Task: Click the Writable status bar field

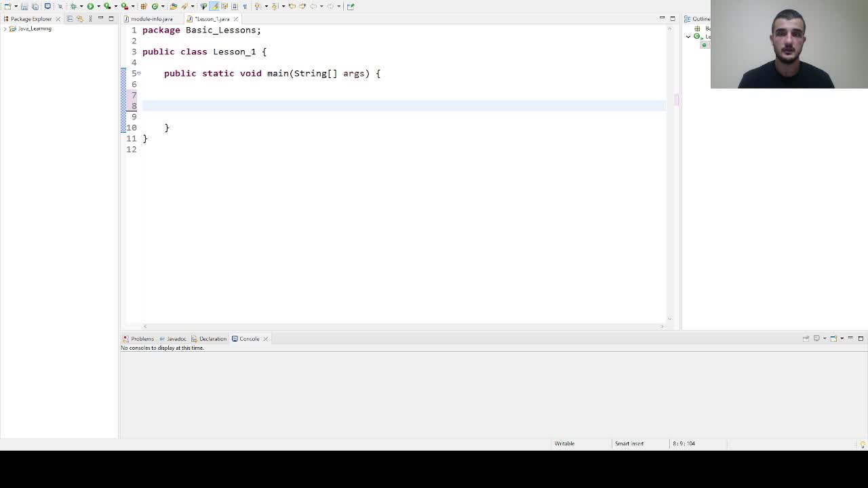Action: pyautogui.click(x=564, y=443)
